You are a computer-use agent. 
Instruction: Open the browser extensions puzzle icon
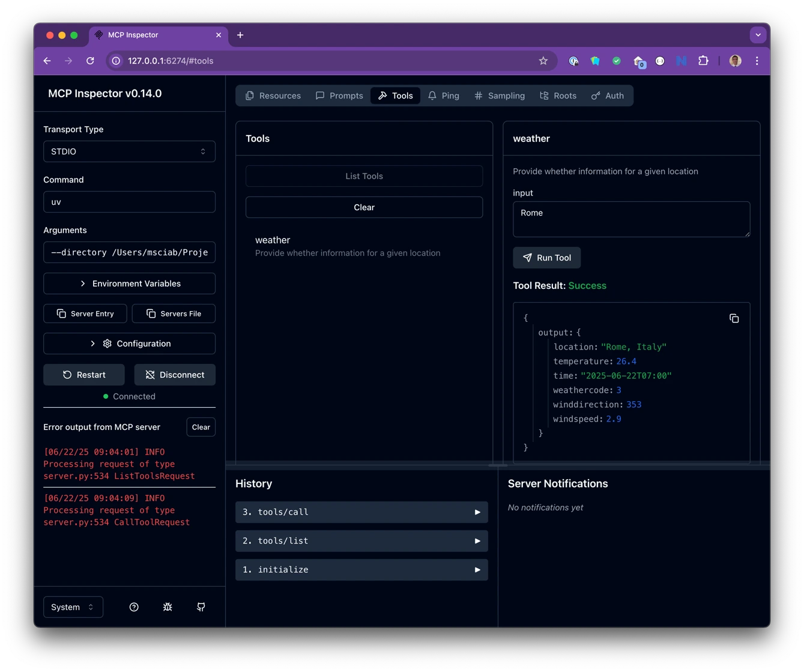(703, 61)
